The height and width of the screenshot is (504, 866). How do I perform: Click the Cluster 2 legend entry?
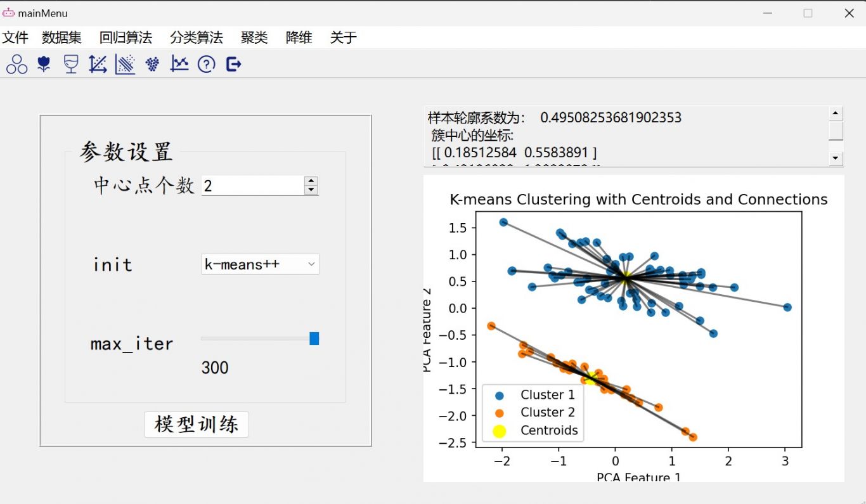535,413
